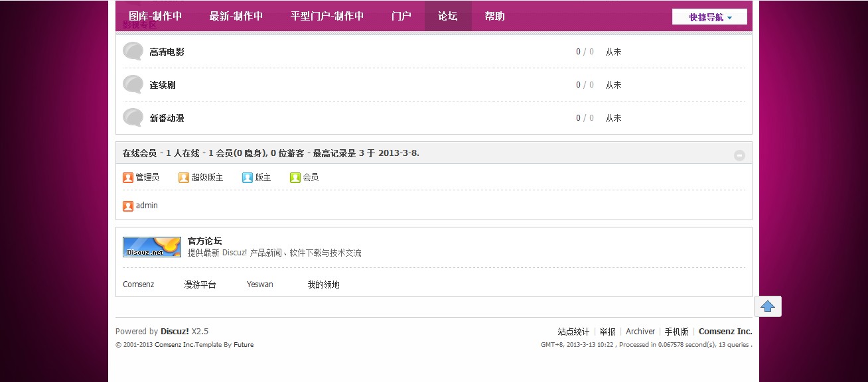Click the Discuz.net logo thumbnail
This screenshot has height=382, width=868.
151,247
